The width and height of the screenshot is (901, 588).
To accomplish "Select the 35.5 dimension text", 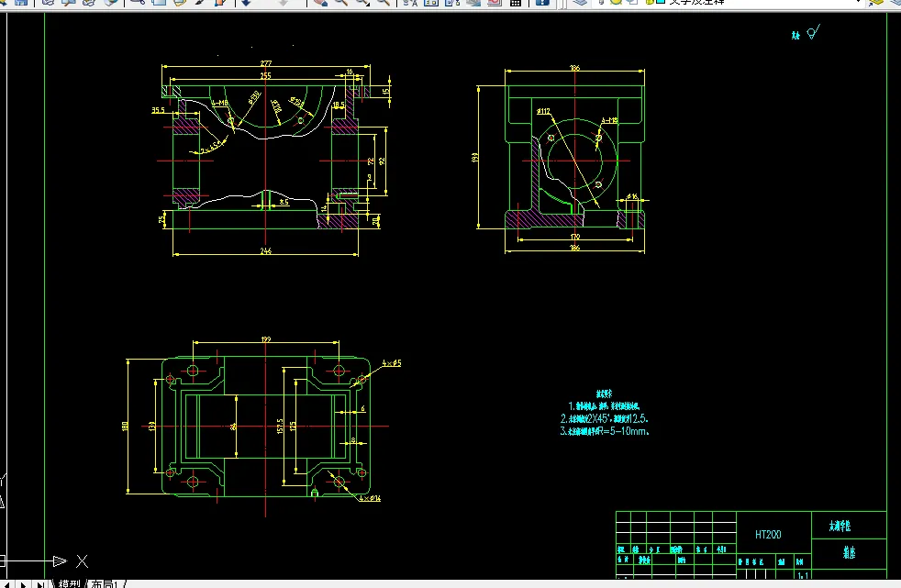I will (x=158, y=110).
